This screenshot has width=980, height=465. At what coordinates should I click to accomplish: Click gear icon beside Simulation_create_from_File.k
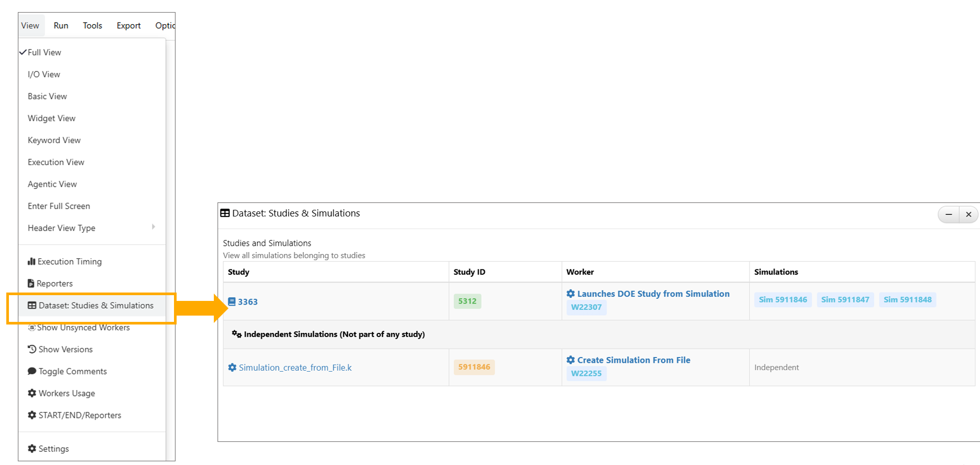point(232,367)
